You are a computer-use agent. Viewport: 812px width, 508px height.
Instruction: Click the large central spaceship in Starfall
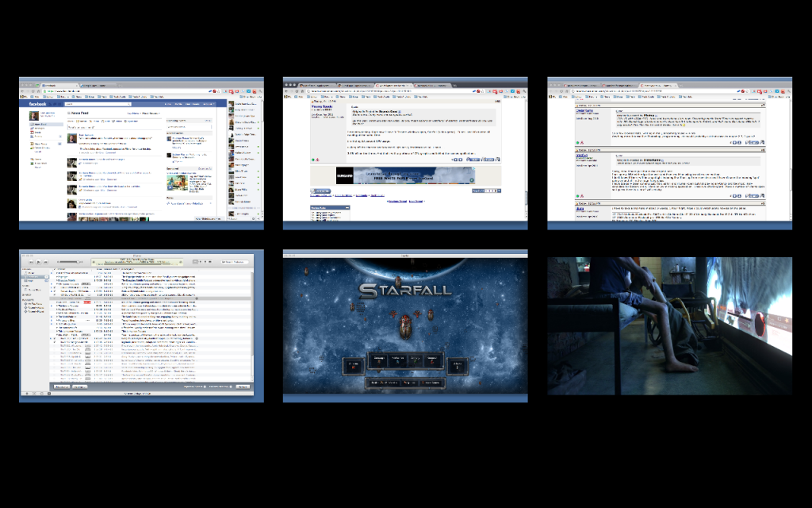pos(405,328)
